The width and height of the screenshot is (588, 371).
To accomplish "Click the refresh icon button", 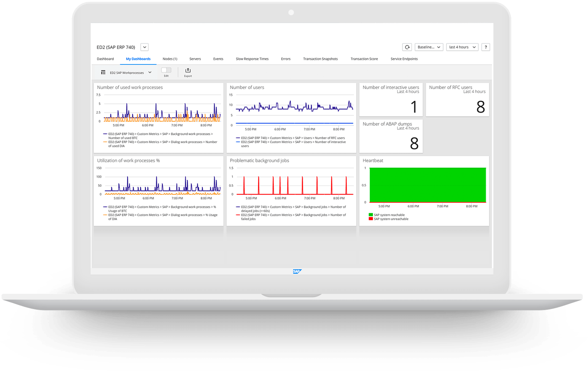I will coord(407,47).
